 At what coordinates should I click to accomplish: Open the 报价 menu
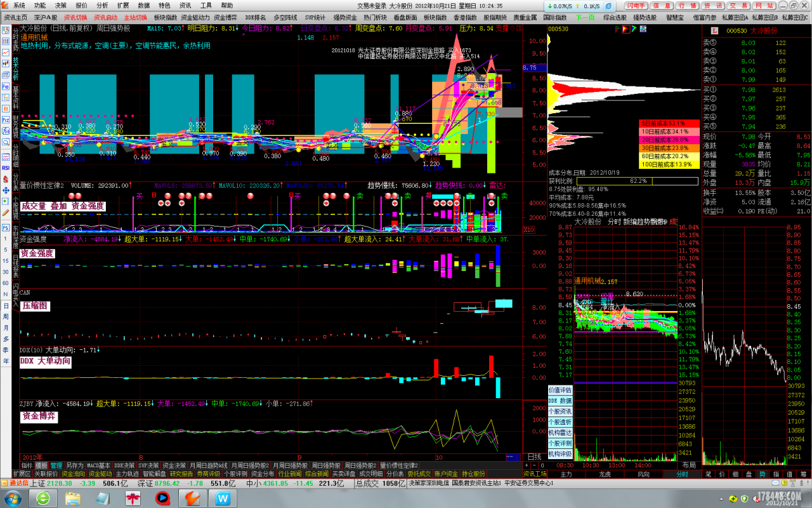point(82,5)
